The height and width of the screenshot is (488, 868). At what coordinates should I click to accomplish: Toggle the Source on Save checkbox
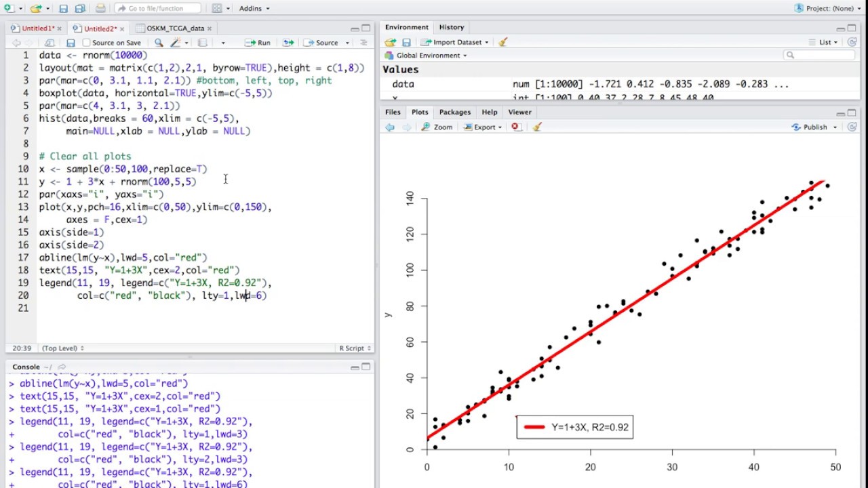coord(86,43)
